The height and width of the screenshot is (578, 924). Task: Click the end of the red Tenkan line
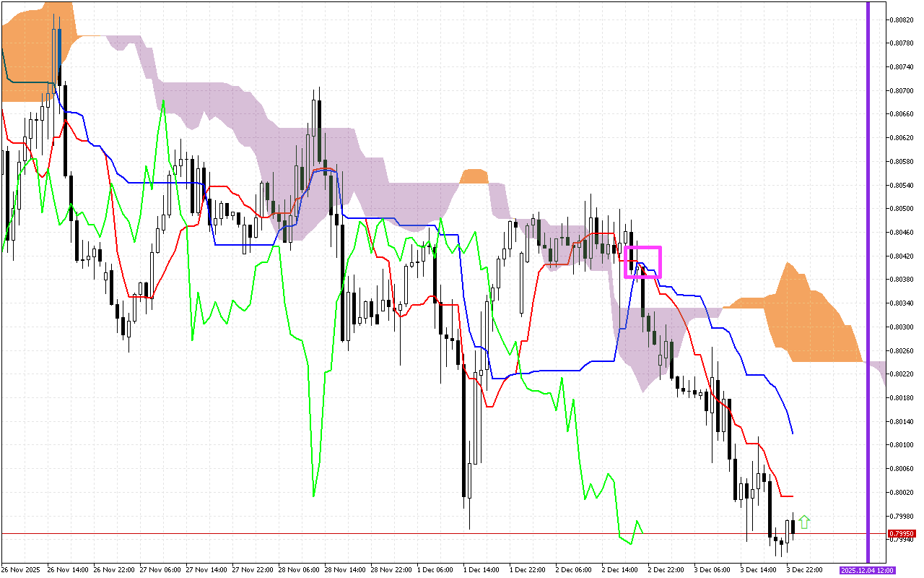(x=793, y=496)
